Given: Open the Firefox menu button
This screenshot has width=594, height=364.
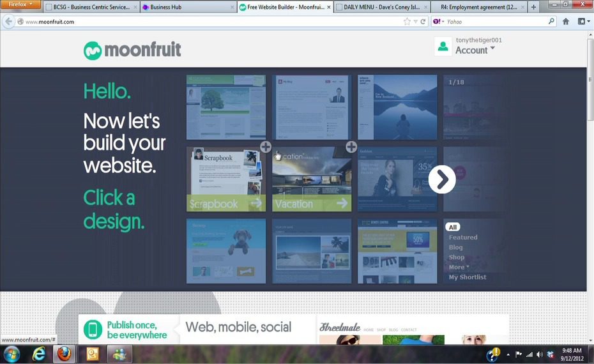Looking at the screenshot, I should tap(21, 4).
